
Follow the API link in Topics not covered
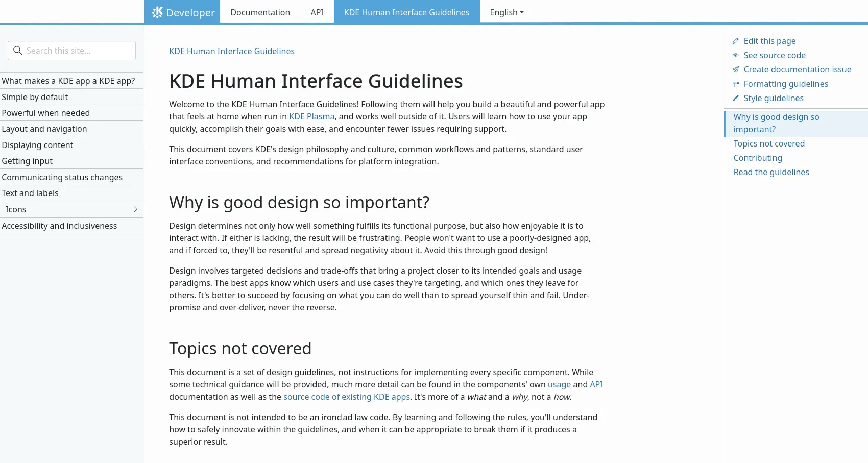(x=596, y=384)
